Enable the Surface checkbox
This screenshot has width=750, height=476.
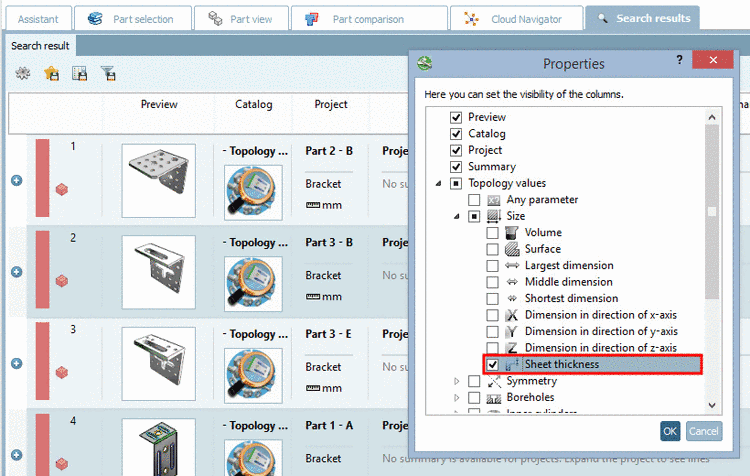pyautogui.click(x=492, y=249)
